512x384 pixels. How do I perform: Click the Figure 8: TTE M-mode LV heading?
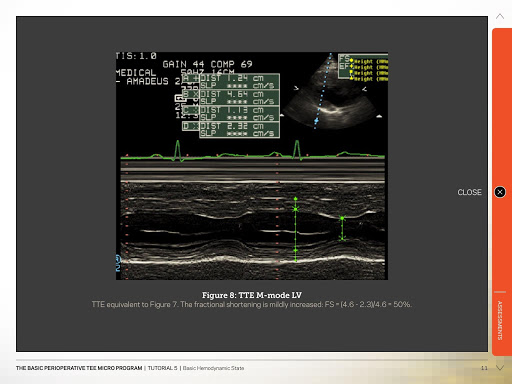[252, 295]
